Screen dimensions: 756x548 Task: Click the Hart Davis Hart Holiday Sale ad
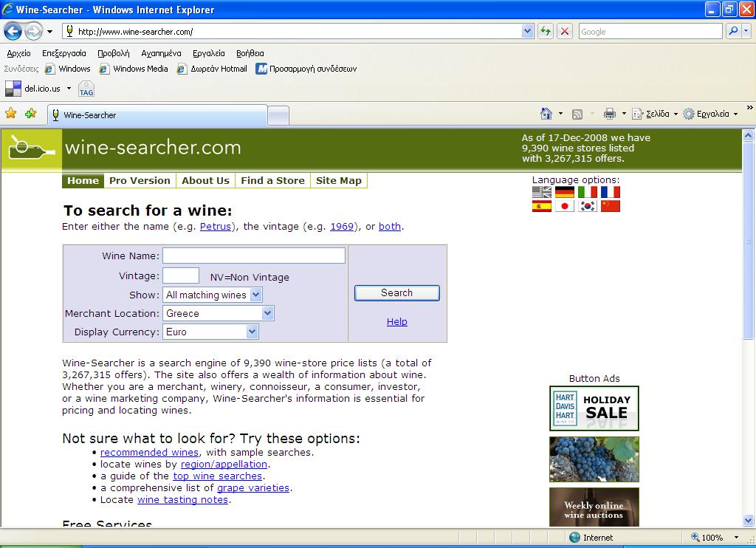click(x=594, y=408)
